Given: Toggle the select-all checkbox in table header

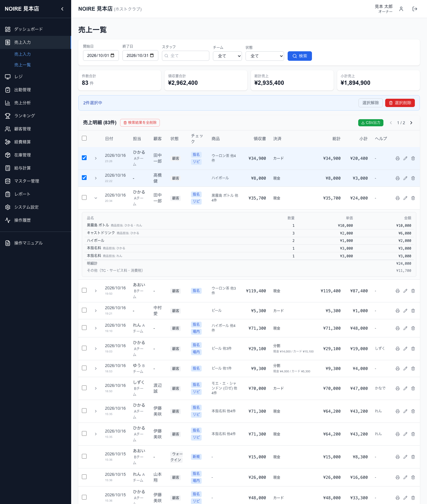Looking at the screenshot, I should [x=84, y=138].
